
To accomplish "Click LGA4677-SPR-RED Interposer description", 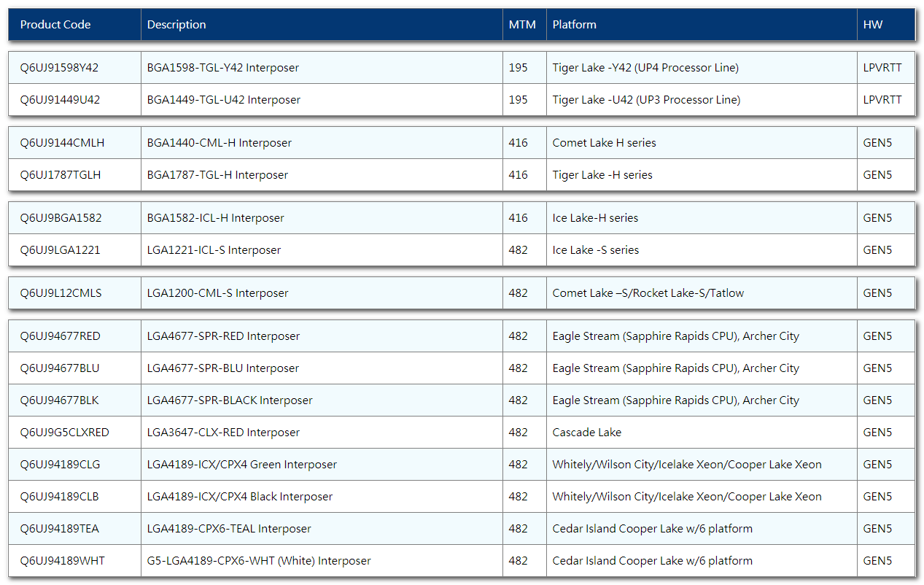I will pyautogui.click(x=223, y=336).
